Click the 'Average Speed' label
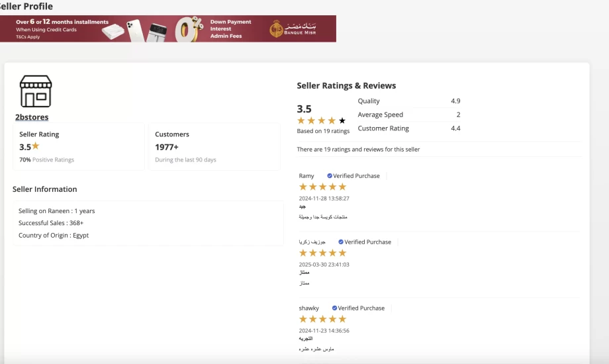609x364 pixels. (x=380, y=114)
